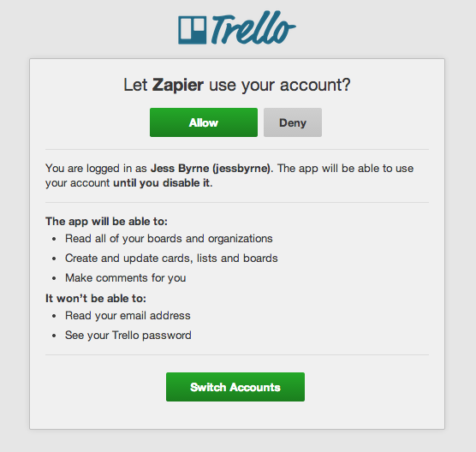Click 'The app will be able to use' sentence

pyautogui.click(x=346, y=169)
